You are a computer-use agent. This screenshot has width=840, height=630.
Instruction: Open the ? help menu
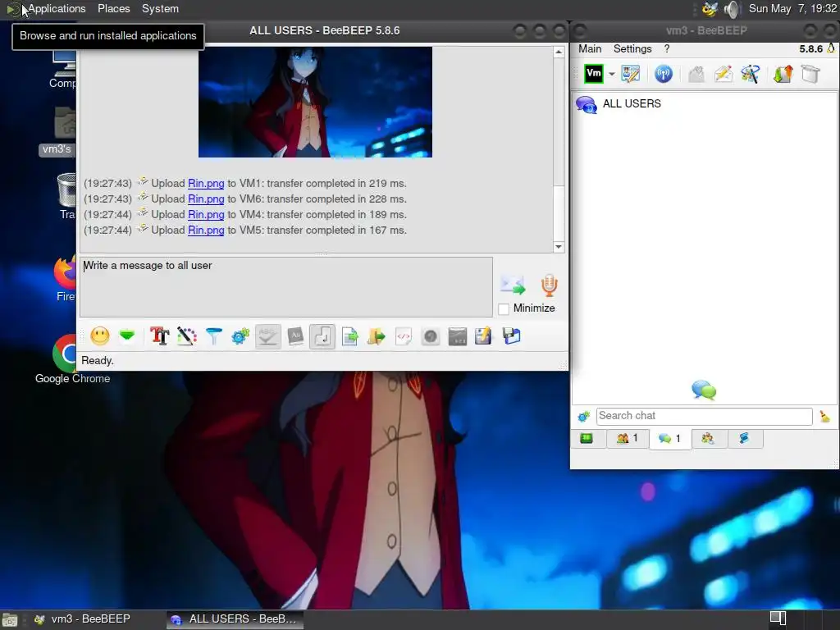click(x=666, y=48)
